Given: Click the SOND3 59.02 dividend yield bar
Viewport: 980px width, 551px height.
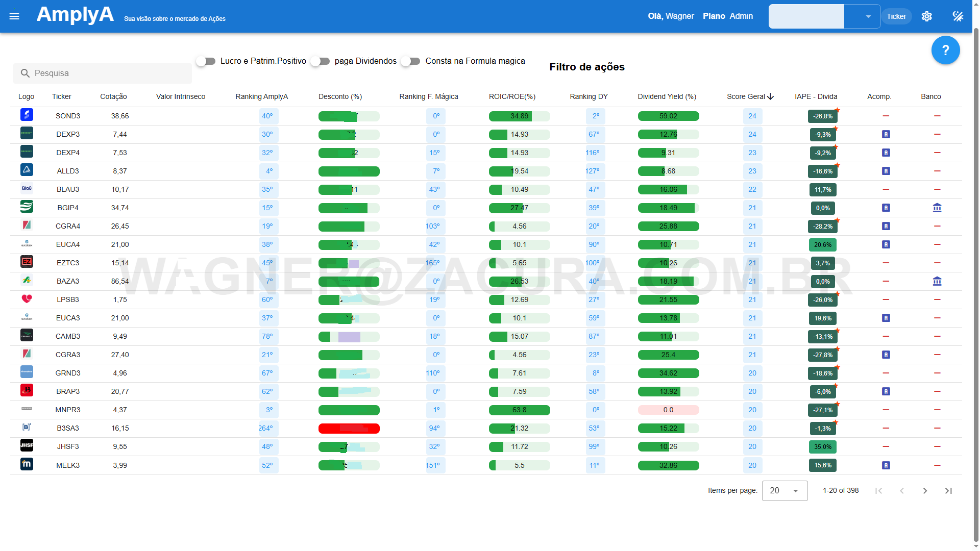Looking at the screenshot, I should 668,116.
